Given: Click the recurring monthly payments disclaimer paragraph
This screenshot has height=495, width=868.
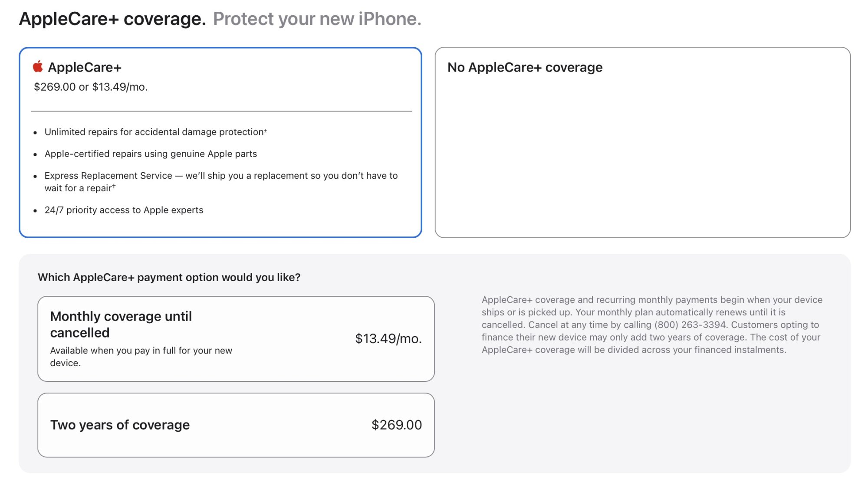Looking at the screenshot, I should tap(651, 325).
